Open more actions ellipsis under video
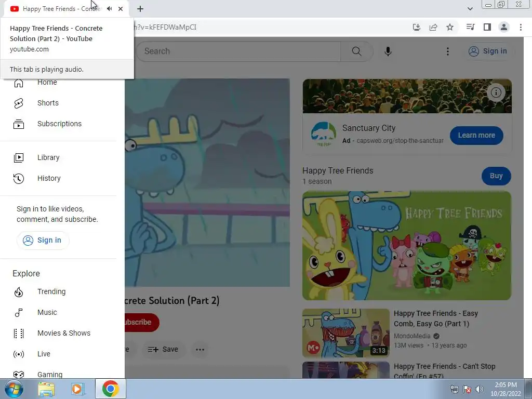The height and width of the screenshot is (399, 532). (x=200, y=350)
